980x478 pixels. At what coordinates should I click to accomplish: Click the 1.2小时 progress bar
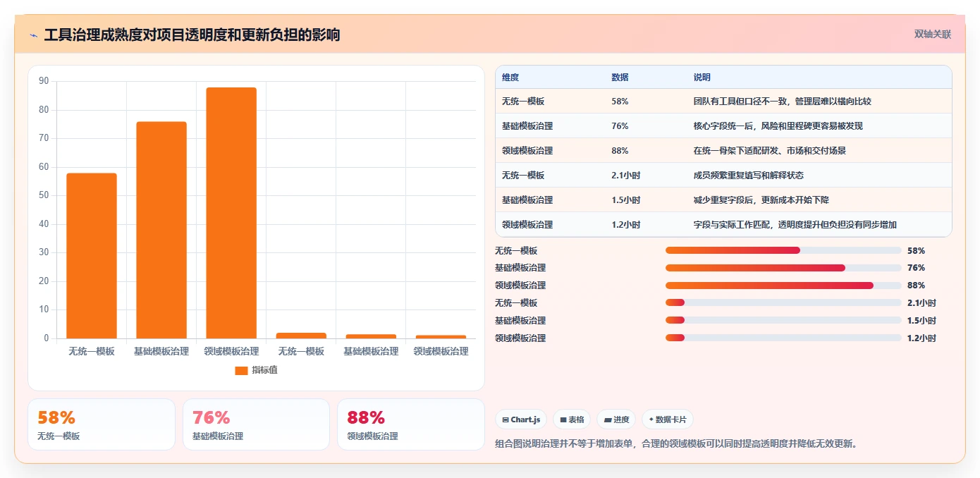click(783, 338)
